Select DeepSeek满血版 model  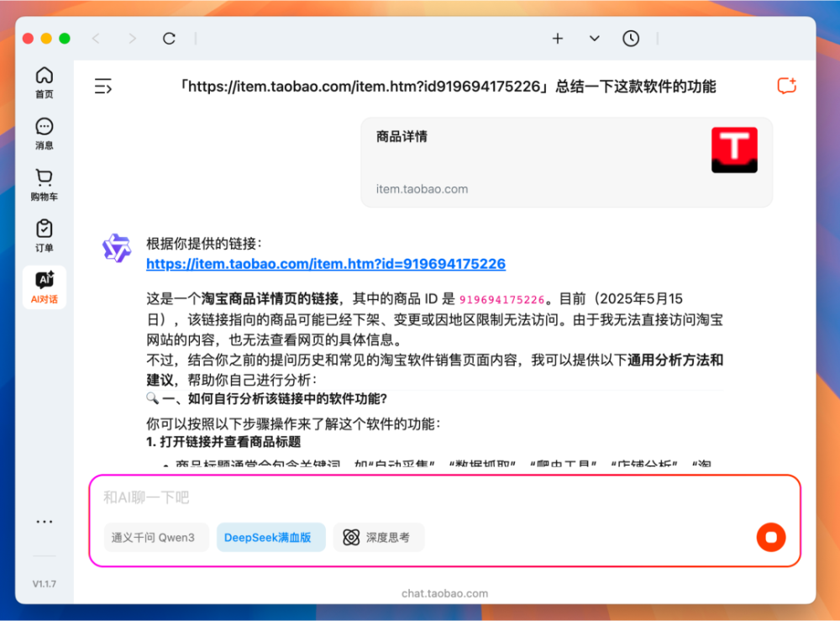[x=270, y=538]
